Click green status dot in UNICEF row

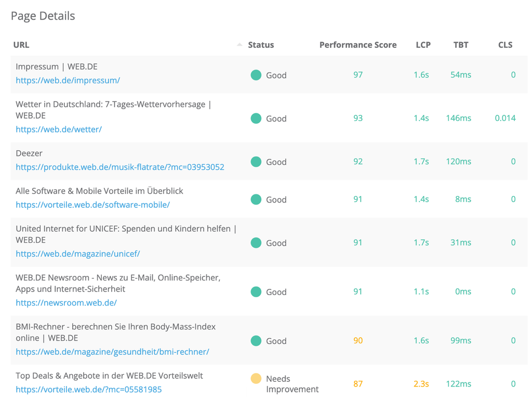tap(256, 243)
